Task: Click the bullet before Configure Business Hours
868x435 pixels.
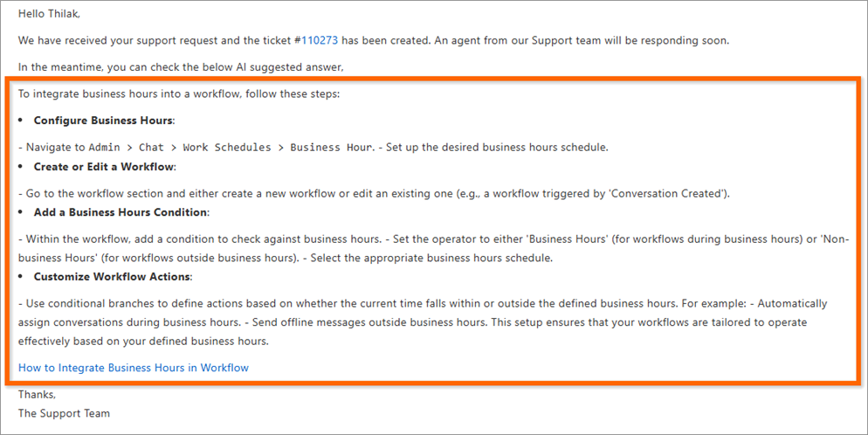Action: (x=21, y=121)
